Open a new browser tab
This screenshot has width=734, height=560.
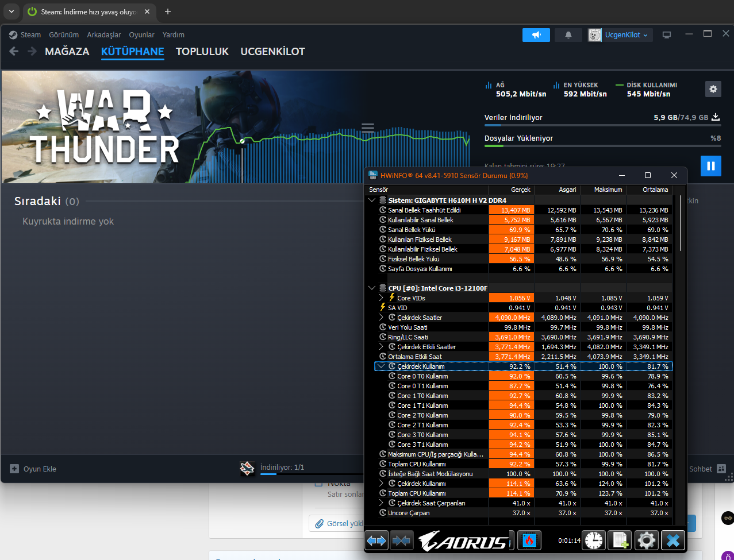[x=168, y=11]
